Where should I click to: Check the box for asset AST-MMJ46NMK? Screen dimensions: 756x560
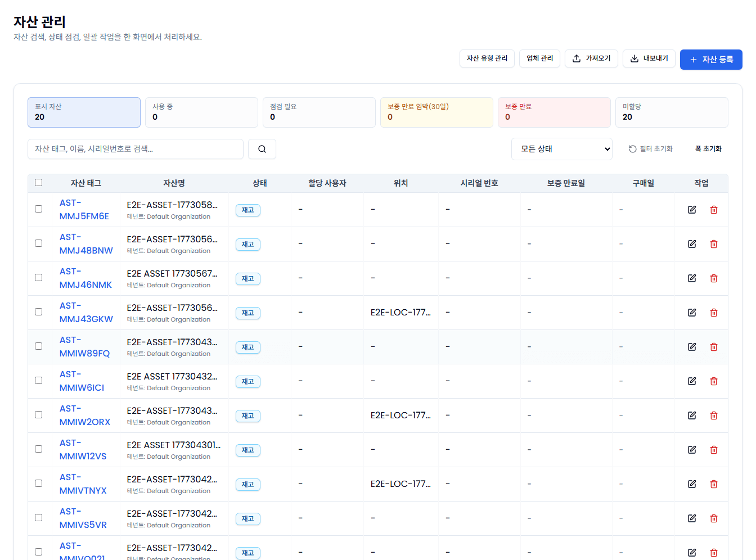39,278
